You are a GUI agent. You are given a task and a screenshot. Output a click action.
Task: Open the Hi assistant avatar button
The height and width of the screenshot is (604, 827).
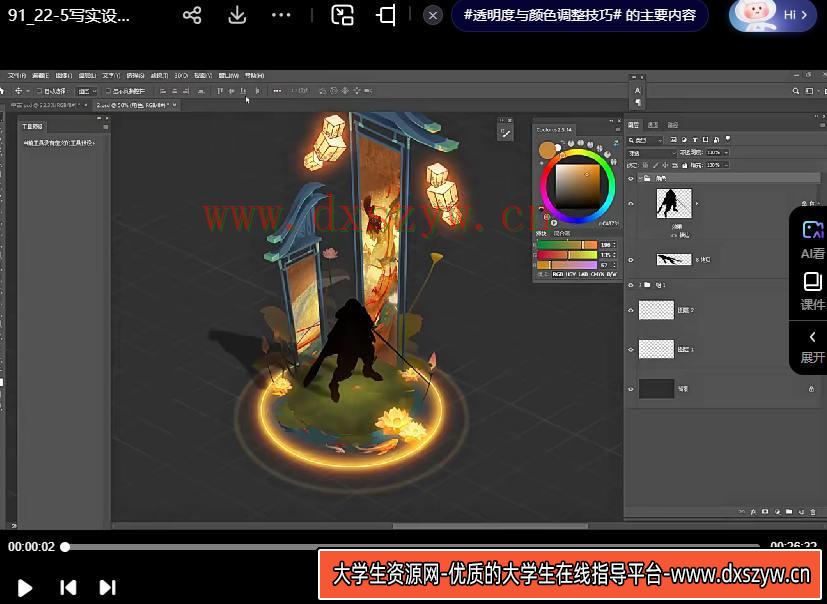(773, 15)
